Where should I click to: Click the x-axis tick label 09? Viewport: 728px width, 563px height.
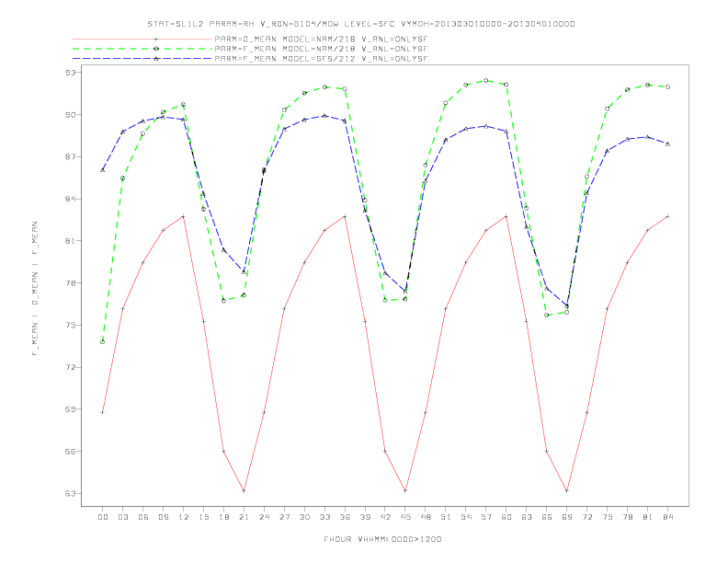[x=163, y=517]
